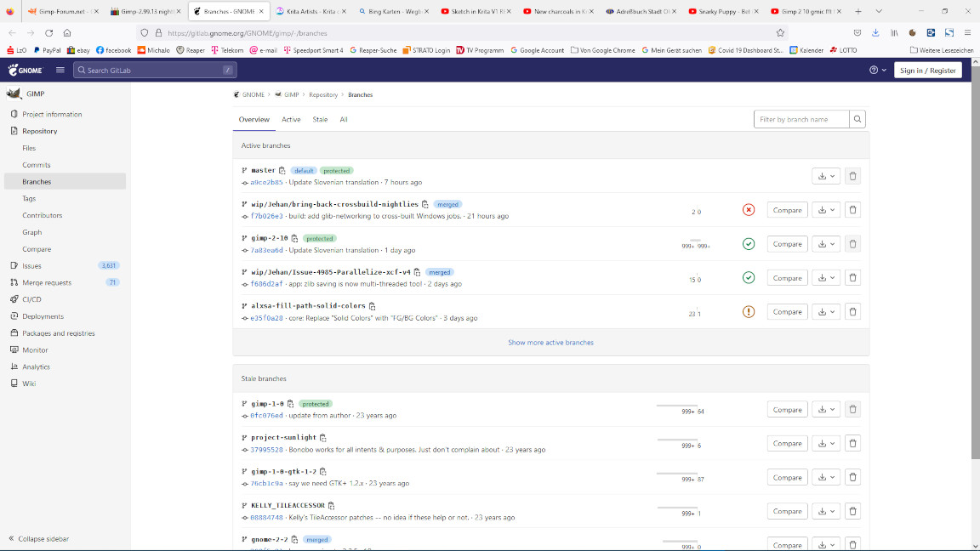Image resolution: width=980 pixels, height=551 pixels.
Task: Expand download options for KELLY_TILEACCESSOR branch
Action: [x=826, y=511]
